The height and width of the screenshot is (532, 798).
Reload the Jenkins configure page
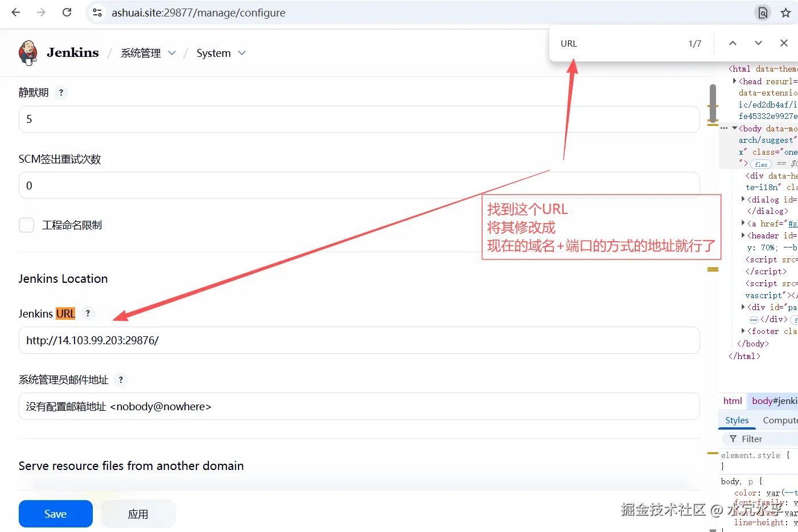coord(67,13)
